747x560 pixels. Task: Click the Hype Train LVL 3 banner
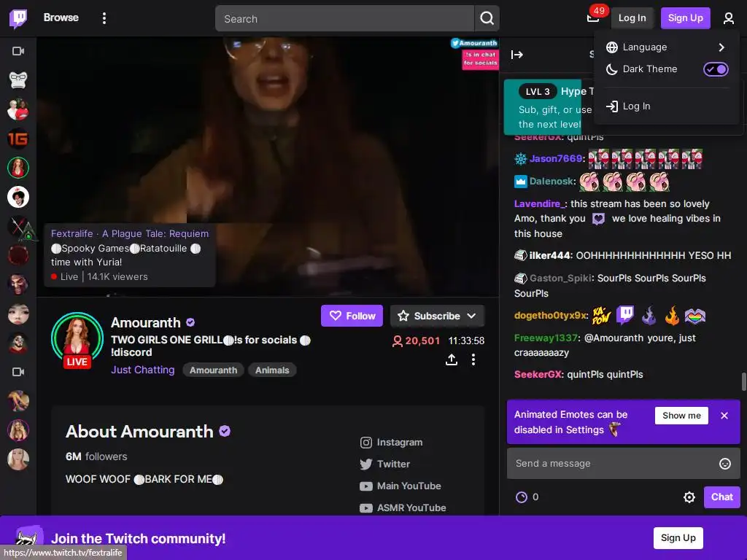point(549,107)
